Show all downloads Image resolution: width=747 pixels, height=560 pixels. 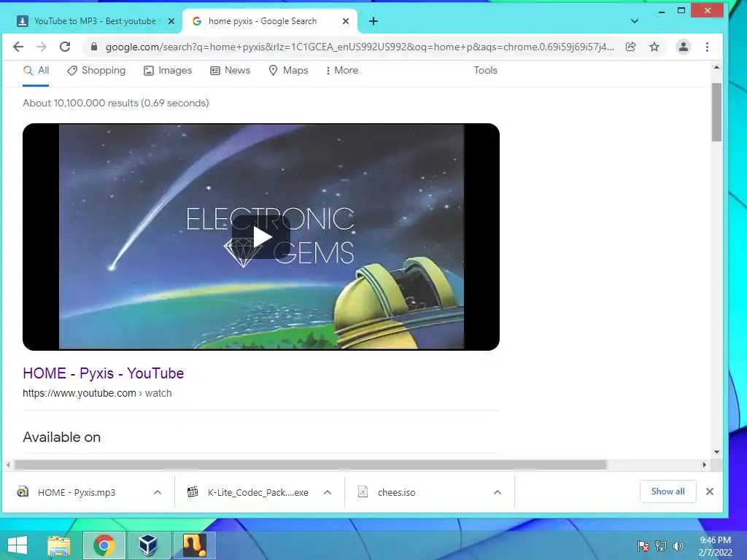(x=668, y=491)
